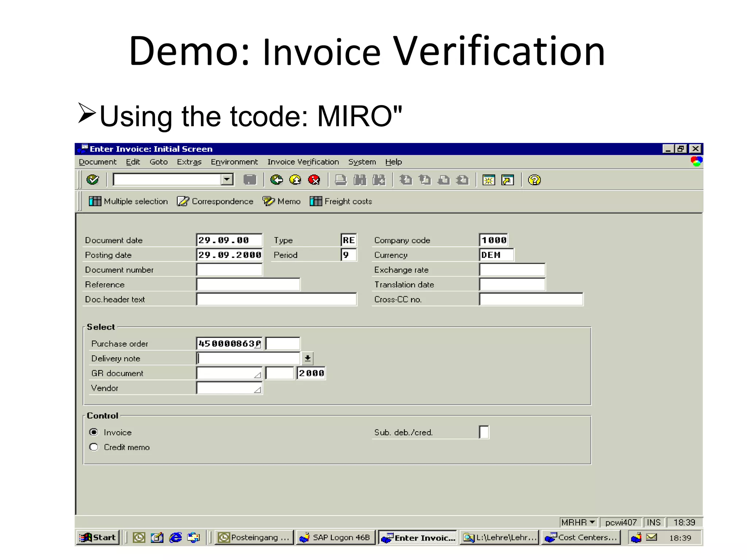The width and height of the screenshot is (747, 560).
Task: Open the Document menu
Action: (x=98, y=162)
